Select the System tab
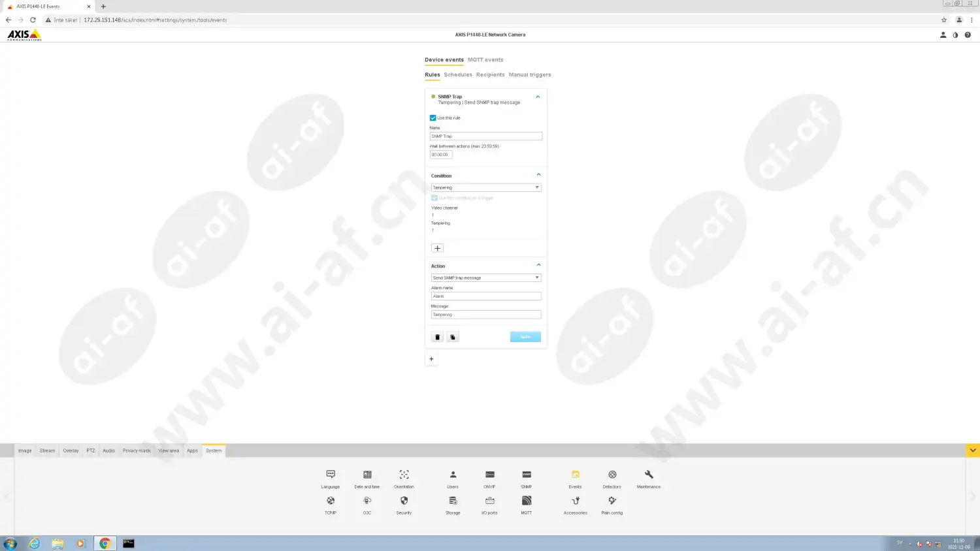This screenshot has width=980, height=551. click(x=214, y=451)
